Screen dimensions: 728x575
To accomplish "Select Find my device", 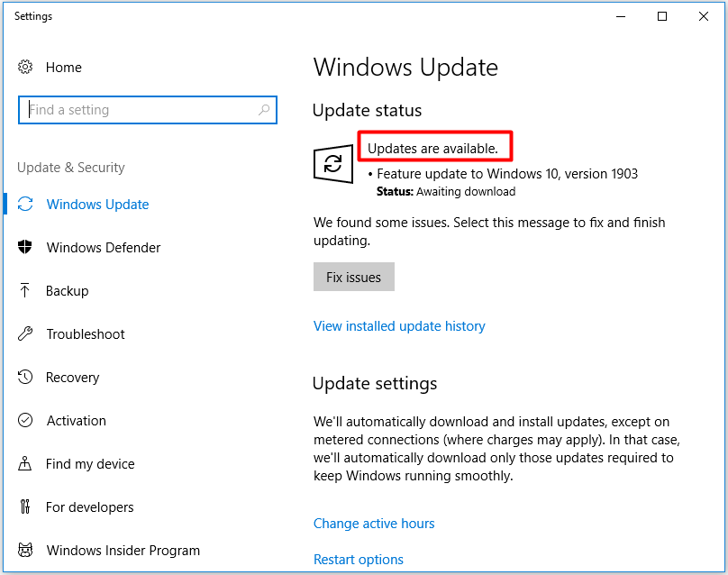I will pyautogui.click(x=90, y=464).
